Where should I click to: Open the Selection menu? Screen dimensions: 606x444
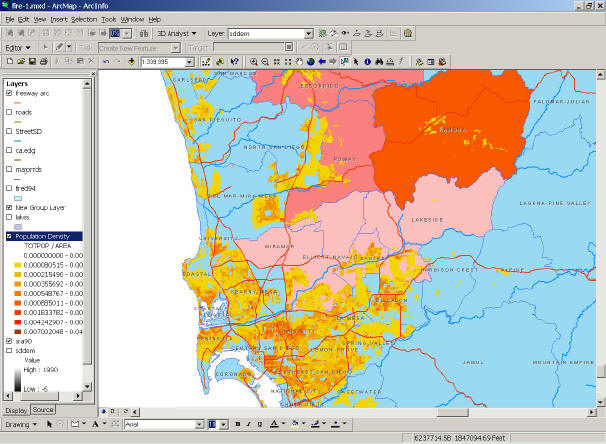pyautogui.click(x=84, y=19)
